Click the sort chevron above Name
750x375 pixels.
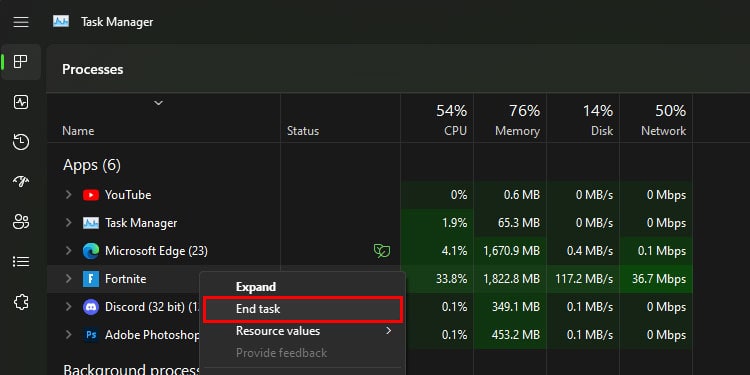tap(158, 103)
